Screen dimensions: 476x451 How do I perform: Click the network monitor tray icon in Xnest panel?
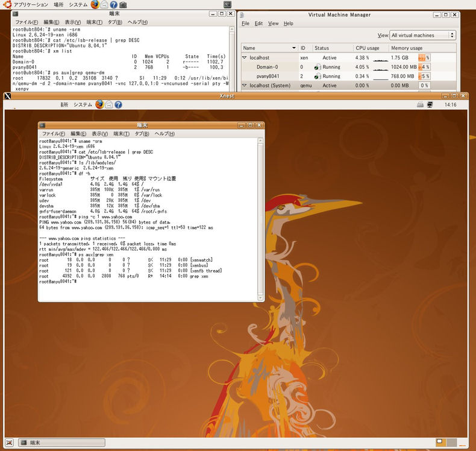pyautogui.click(x=430, y=104)
